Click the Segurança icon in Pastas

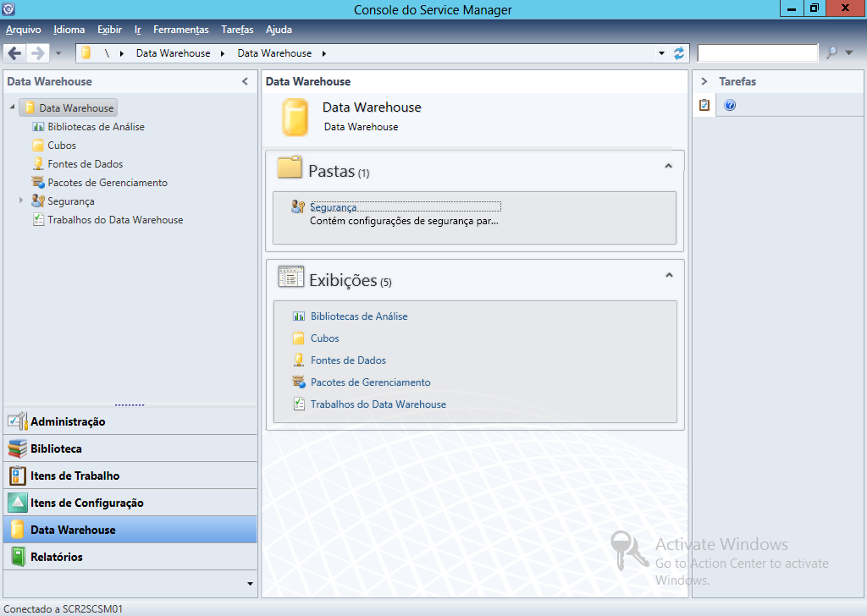tap(298, 206)
